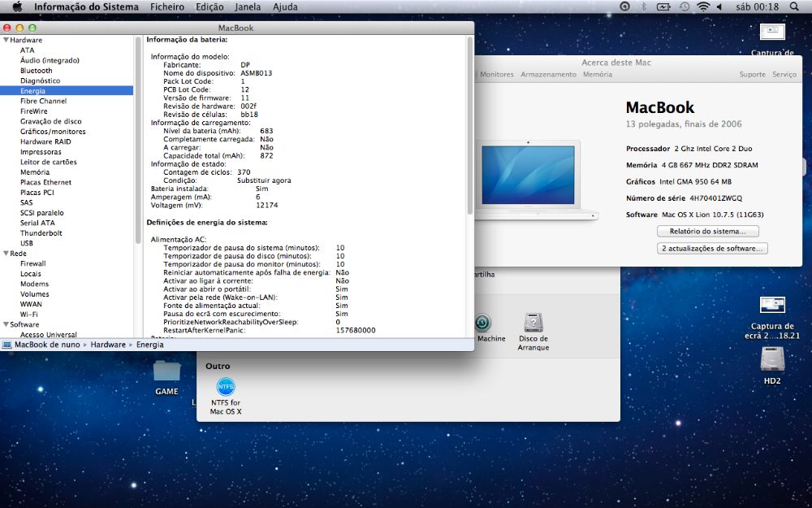Open the Serviço link
The height and width of the screenshot is (508, 812).
(x=784, y=75)
